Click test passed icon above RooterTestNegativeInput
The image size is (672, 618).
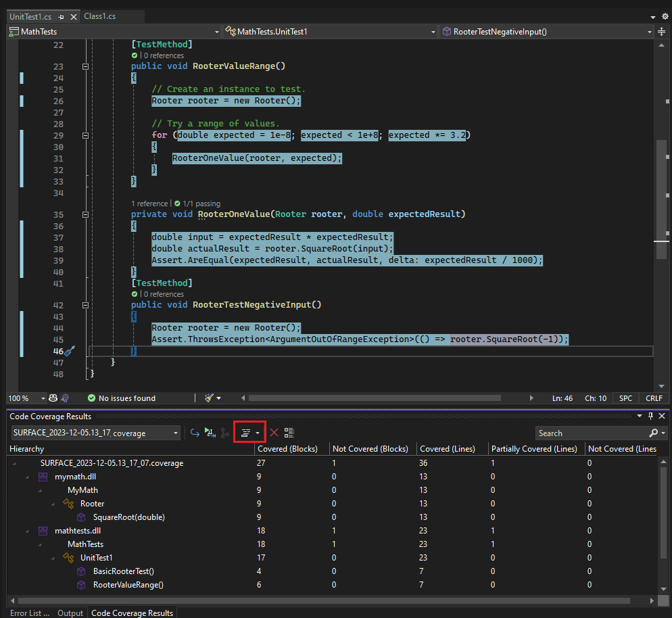coord(135,294)
